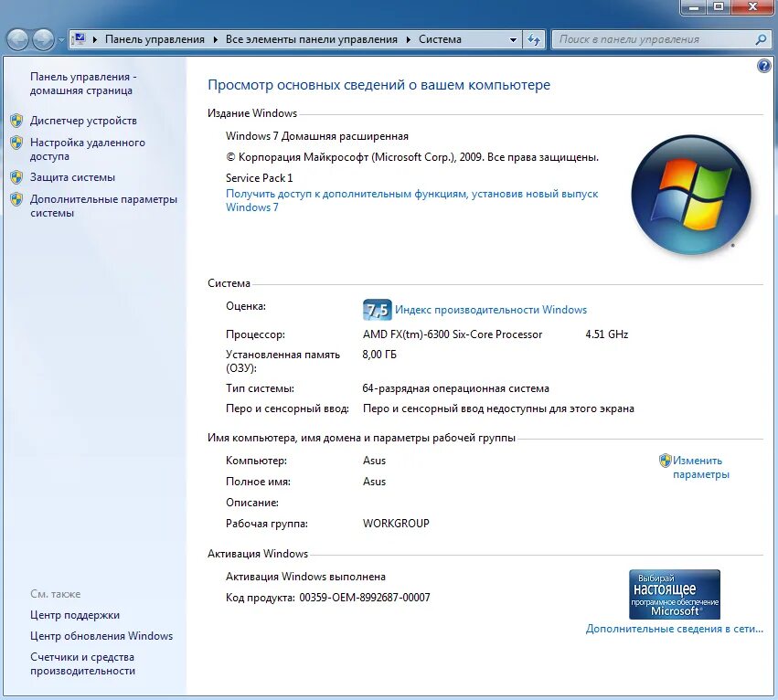Click the Back navigation arrow button
The height and width of the screenshot is (700, 778).
click(18, 39)
